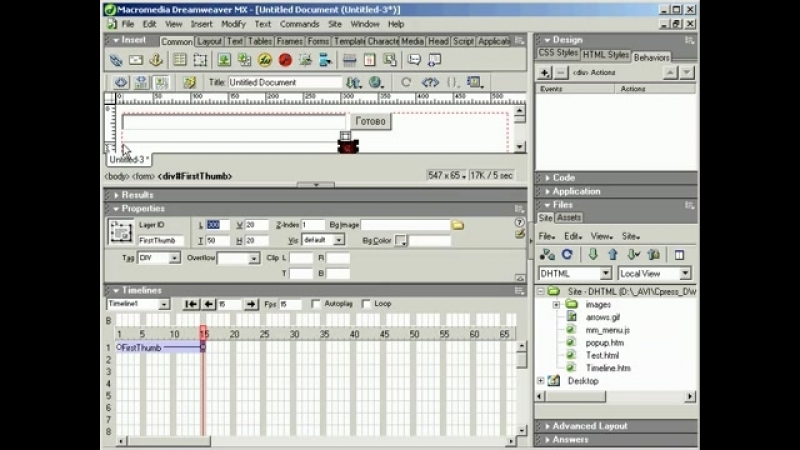This screenshot has height=450, width=800.
Task: Select popup.htm in site files
Action: (x=605, y=343)
